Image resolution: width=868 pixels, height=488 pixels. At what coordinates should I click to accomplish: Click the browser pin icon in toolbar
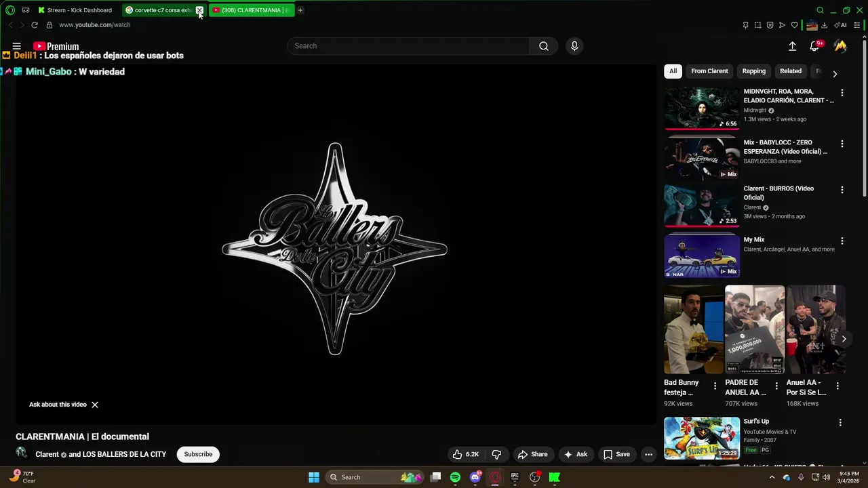coord(745,25)
